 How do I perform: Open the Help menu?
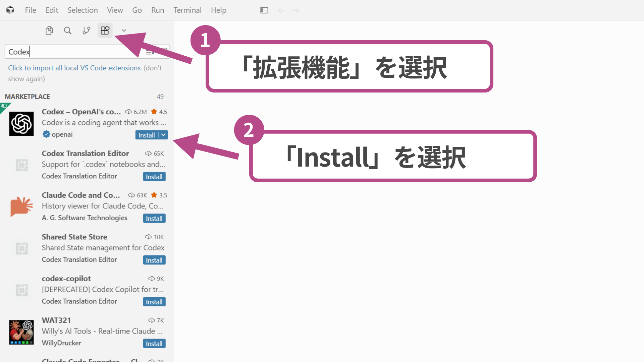219,10
